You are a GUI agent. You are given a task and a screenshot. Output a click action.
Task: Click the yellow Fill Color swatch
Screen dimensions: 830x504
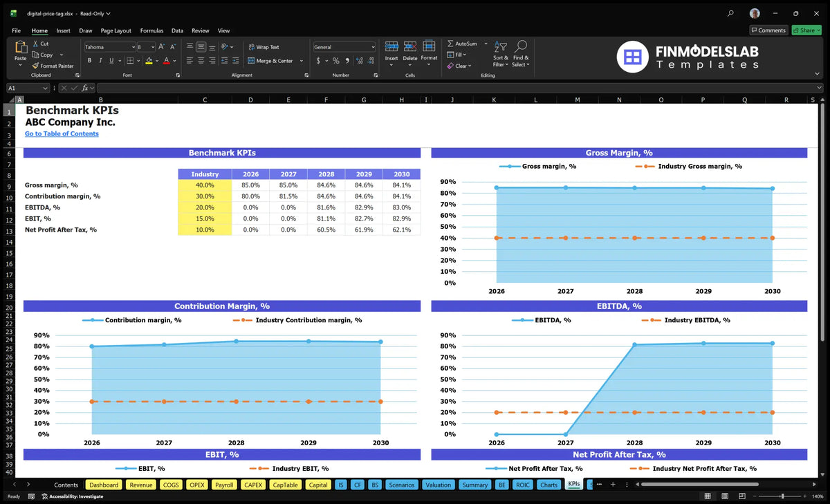tap(149, 61)
